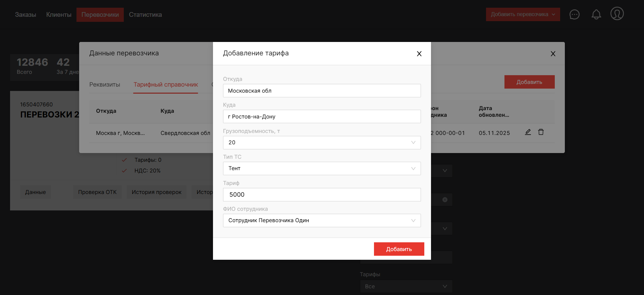This screenshot has width=644, height=295.
Task: Expand the ФИО сотрудника dropdown
Action: 321,220
